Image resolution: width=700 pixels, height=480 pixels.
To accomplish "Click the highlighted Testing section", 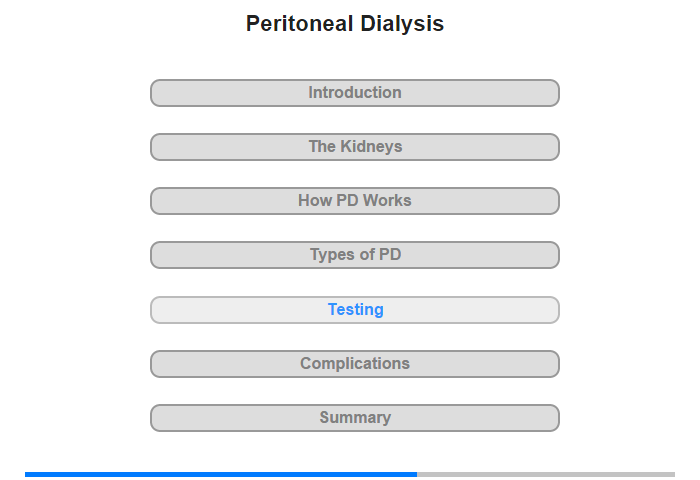I will (355, 310).
